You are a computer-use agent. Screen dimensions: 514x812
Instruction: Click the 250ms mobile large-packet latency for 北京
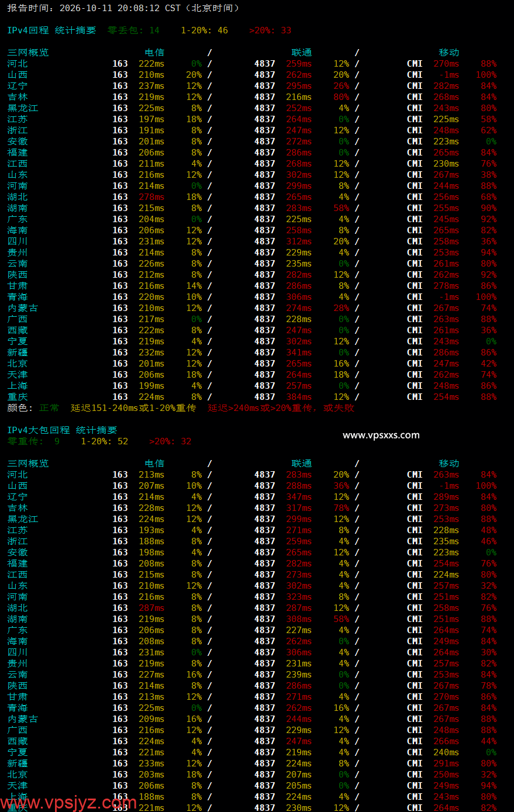(446, 775)
